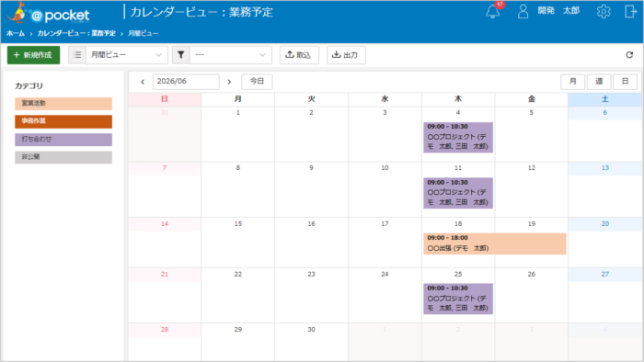Toggle 非公開 category swatch
The width and height of the screenshot is (644, 362).
[63, 157]
